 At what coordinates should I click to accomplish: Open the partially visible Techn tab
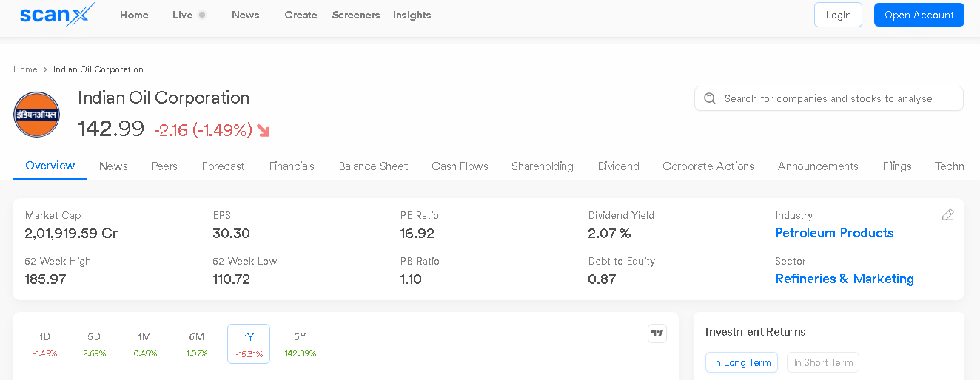coord(949,166)
